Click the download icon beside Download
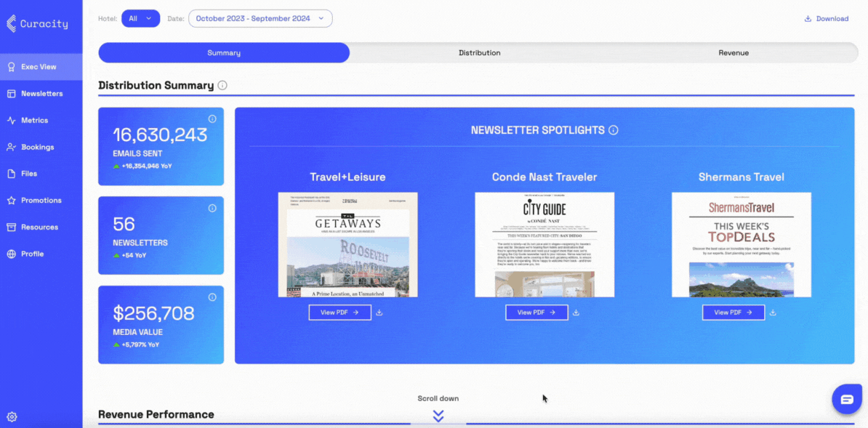This screenshot has width=868, height=428. pyautogui.click(x=808, y=19)
